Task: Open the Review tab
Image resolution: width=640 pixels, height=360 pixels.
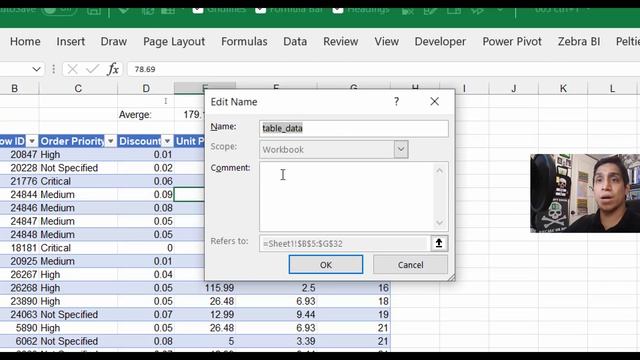Action: point(340,41)
